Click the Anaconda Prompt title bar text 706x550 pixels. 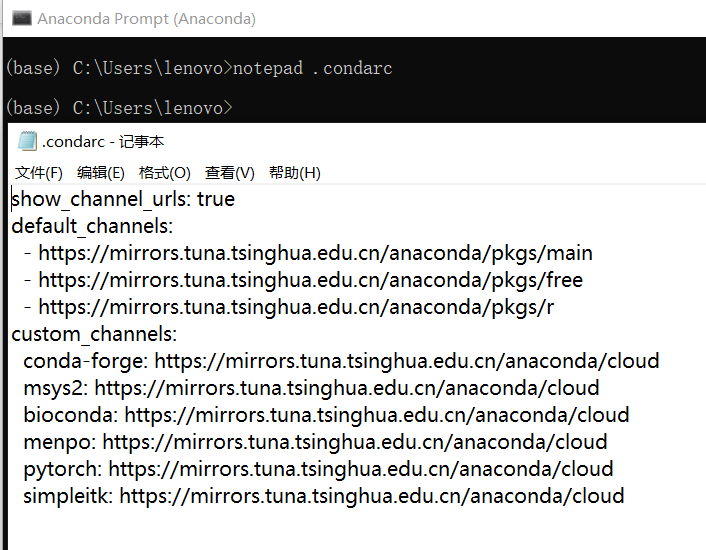(x=146, y=18)
